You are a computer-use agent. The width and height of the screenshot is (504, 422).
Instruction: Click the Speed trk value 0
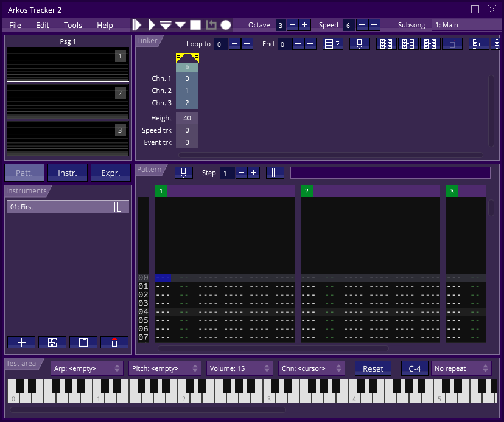[187, 130]
